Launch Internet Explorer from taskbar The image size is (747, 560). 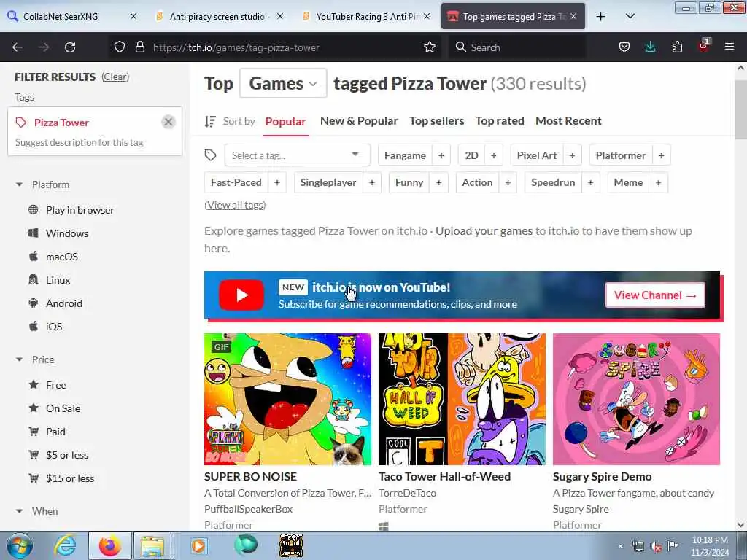click(65, 545)
